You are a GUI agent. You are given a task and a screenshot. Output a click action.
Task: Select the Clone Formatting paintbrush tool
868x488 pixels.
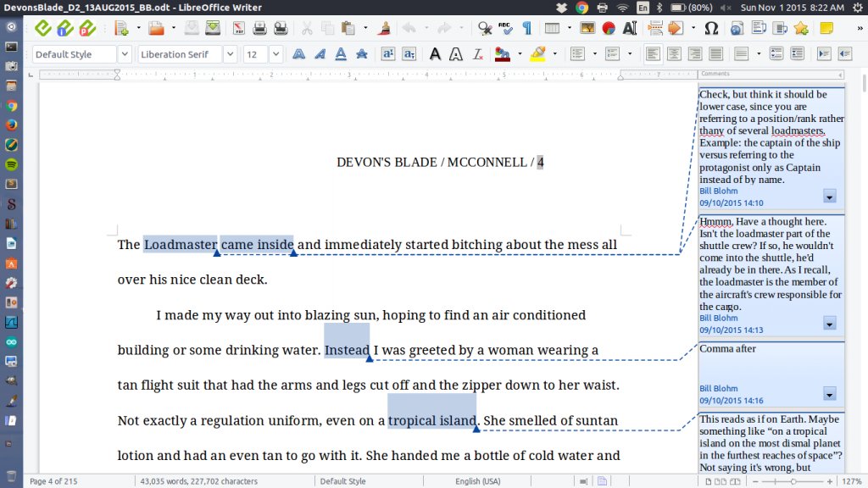pyautogui.click(x=385, y=27)
